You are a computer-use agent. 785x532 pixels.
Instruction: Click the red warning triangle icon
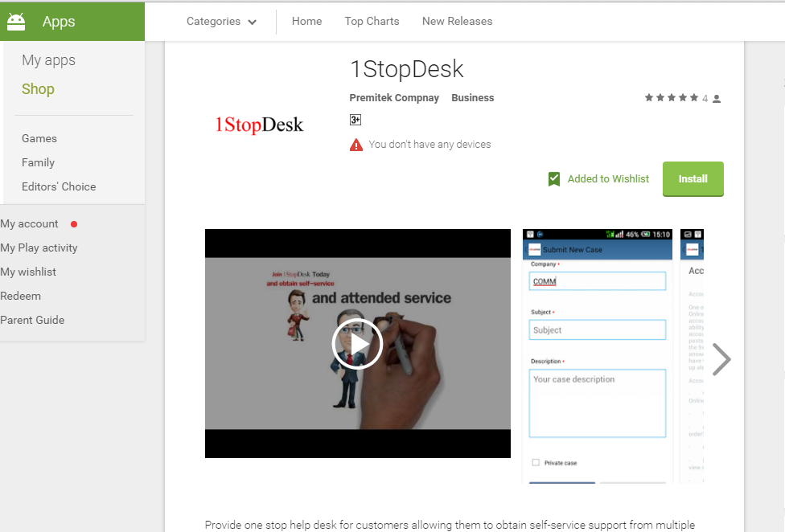pyautogui.click(x=356, y=145)
